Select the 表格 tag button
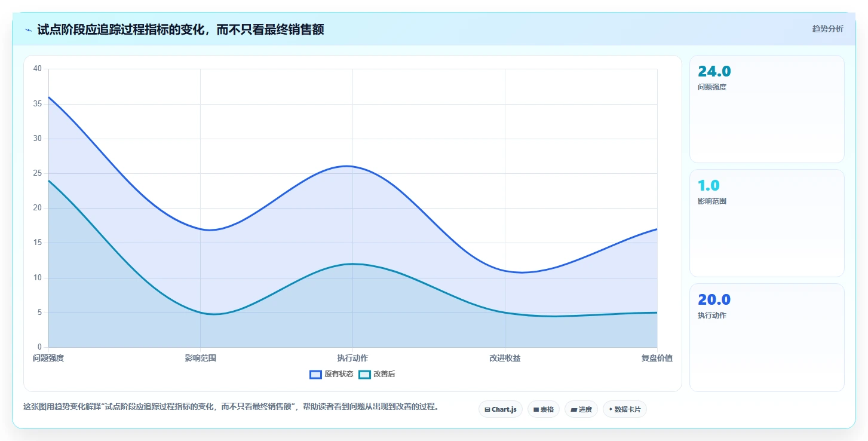Image resolution: width=868 pixels, height=441 pixels. (544, 409)
